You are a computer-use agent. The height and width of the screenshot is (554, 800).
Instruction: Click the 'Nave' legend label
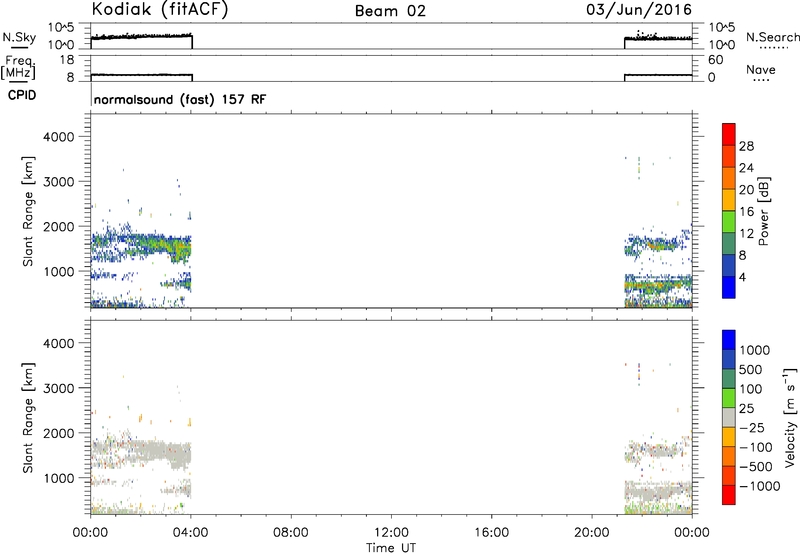tap(761, 70)
